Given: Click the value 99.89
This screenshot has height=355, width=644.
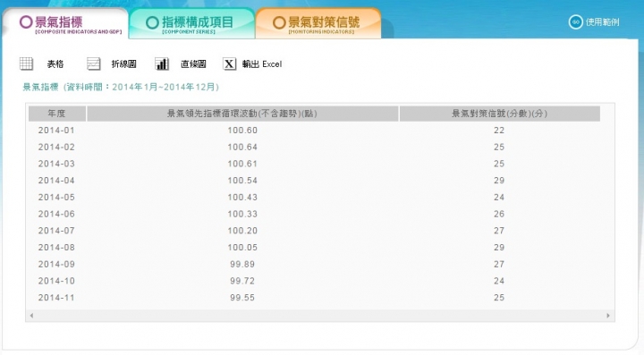Looking at the screenshot, I should (242, 265).
